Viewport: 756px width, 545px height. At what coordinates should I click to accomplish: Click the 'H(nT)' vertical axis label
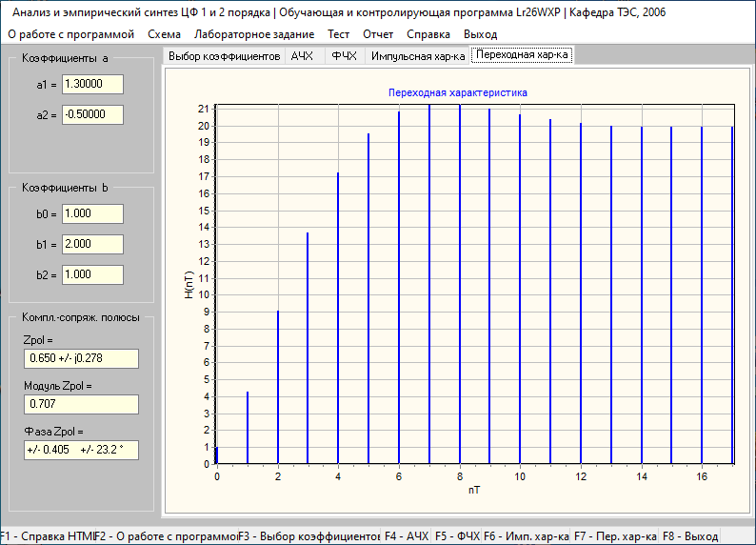(189, 285)
